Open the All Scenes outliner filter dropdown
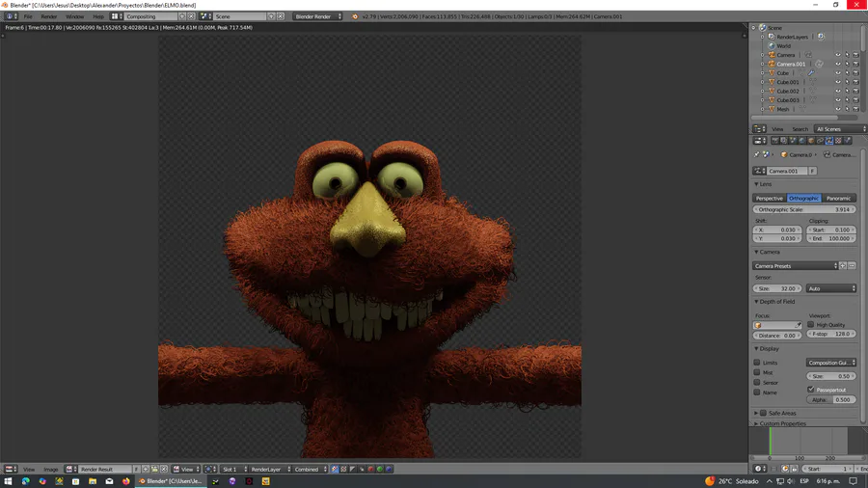 [840, 129]
